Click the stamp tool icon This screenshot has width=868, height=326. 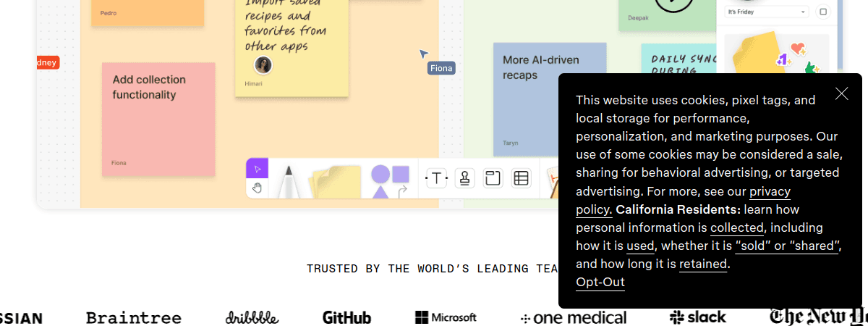tap(465, 178)
